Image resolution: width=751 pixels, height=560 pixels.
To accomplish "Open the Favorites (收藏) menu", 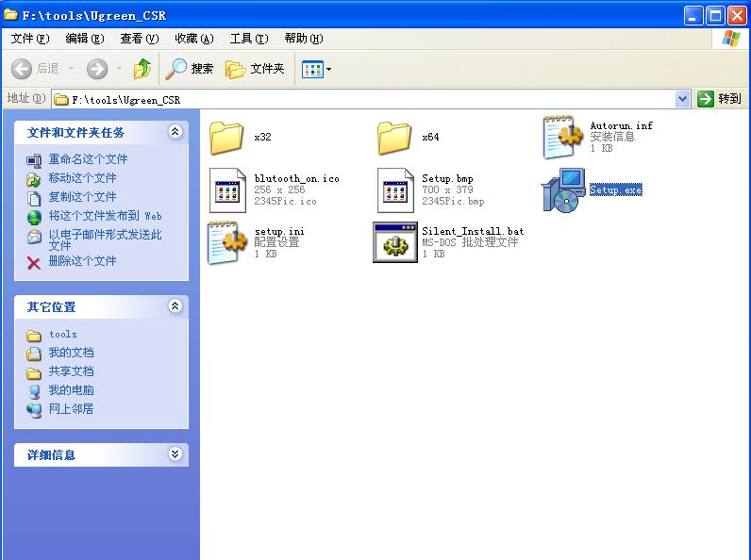I will tap(194, 39).
